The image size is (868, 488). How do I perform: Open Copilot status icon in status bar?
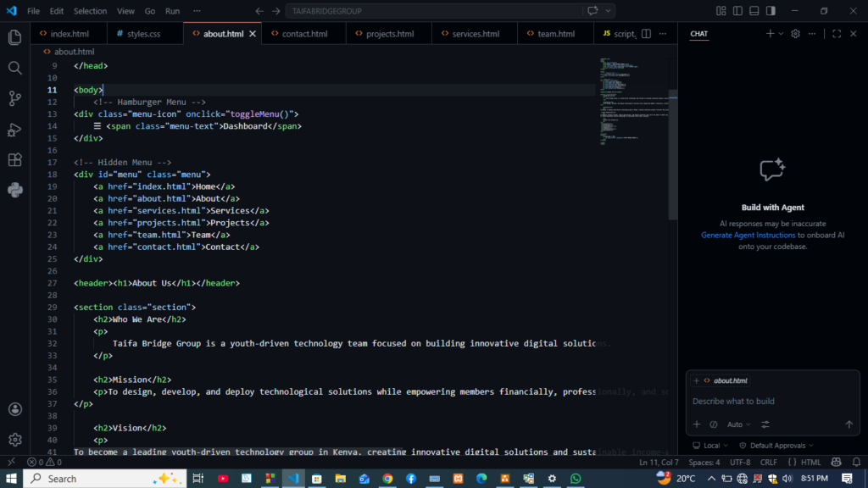(837, 462)
